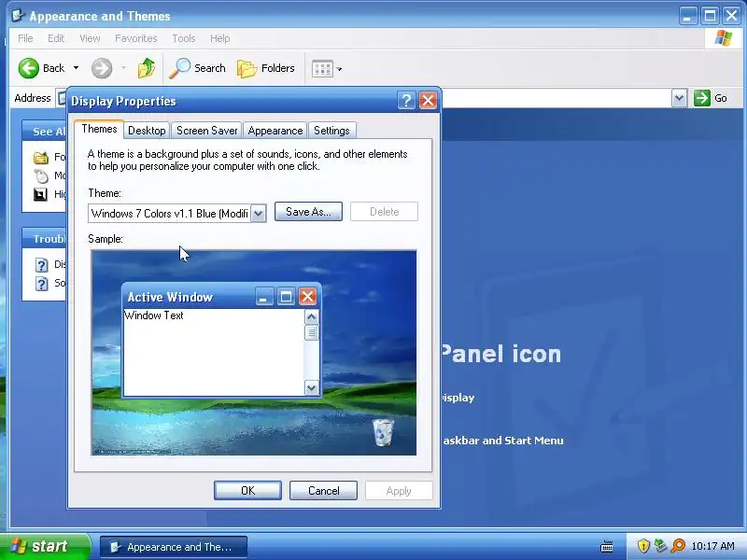Click the sample window scroll up arrow
The height and width of the screenshot is (560, 747).
tap(311, 317)
